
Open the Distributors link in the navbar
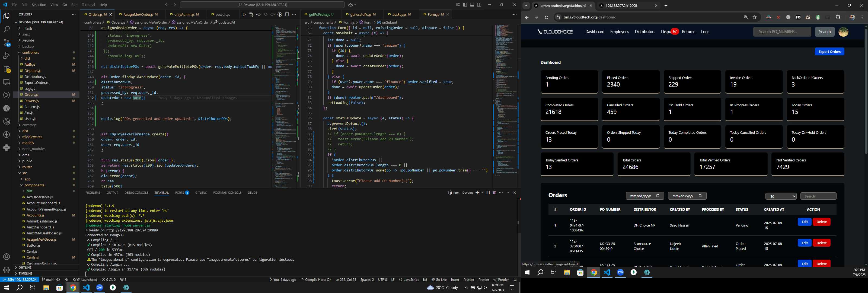pos(644,32)
